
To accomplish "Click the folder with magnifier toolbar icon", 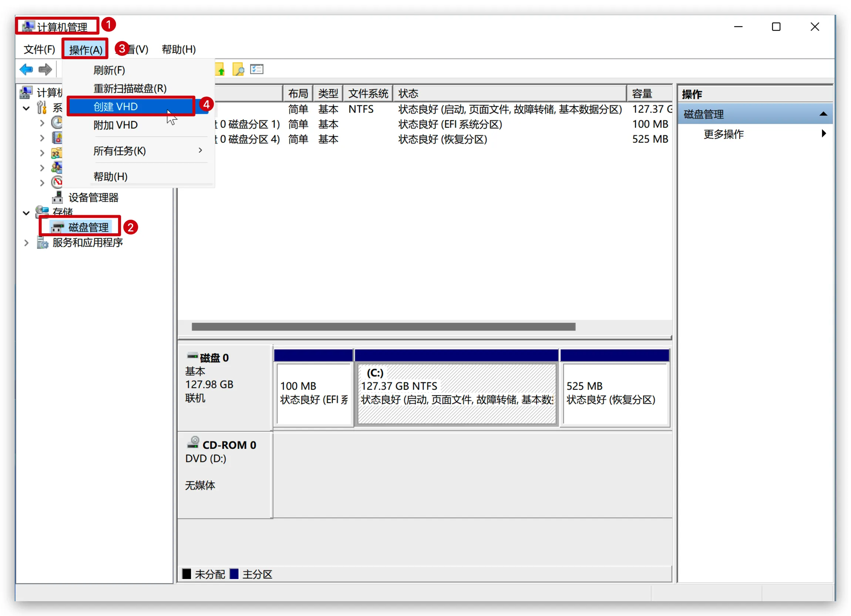I will tap(238, 70).
